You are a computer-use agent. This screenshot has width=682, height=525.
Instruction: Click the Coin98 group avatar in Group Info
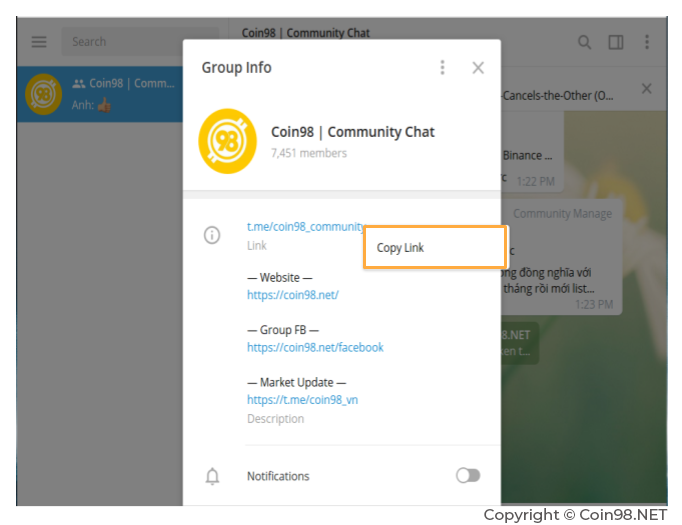pos(227,141)
